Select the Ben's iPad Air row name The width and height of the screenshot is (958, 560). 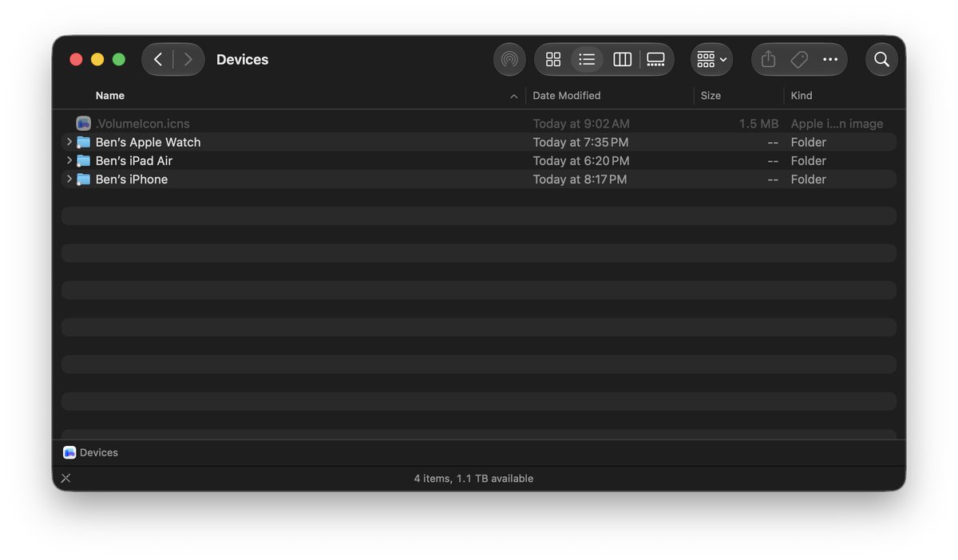point(134,160)
